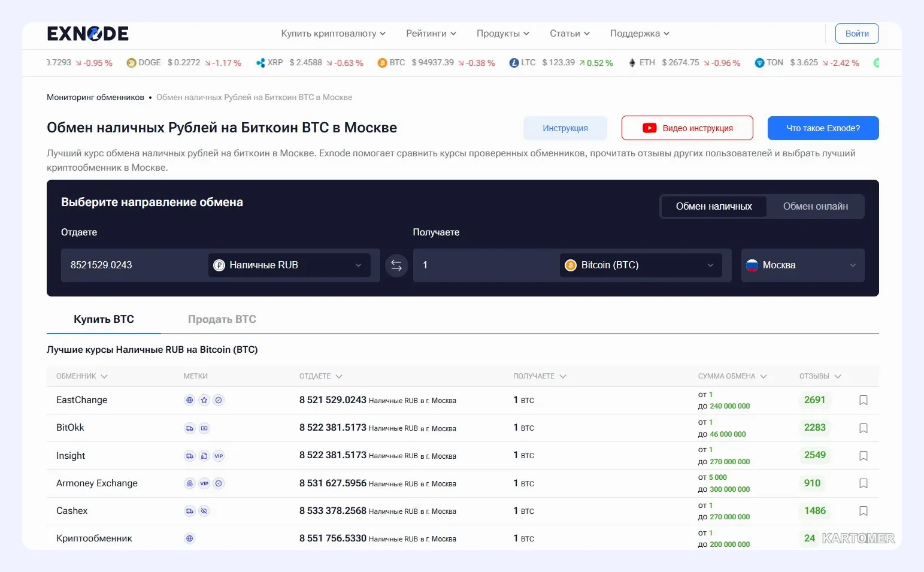Screen dimensions: 924x572
Task: Click the VIP badge in Insight row
Action: 219,456
